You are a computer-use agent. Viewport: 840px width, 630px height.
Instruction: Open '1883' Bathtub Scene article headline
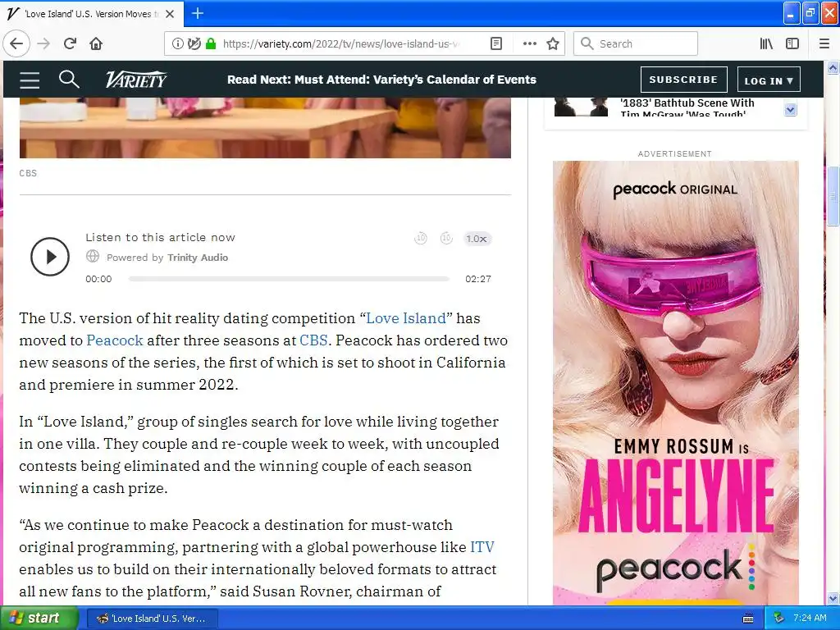687,107
